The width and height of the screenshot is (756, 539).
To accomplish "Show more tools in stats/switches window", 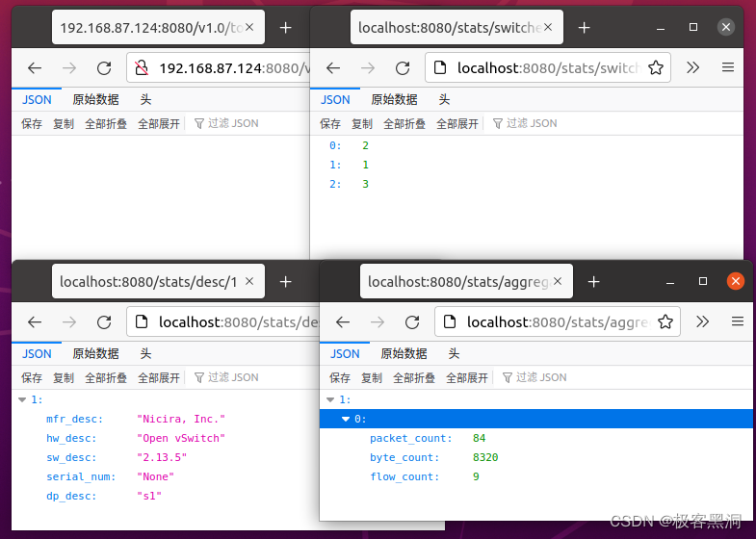I will 692,67.
